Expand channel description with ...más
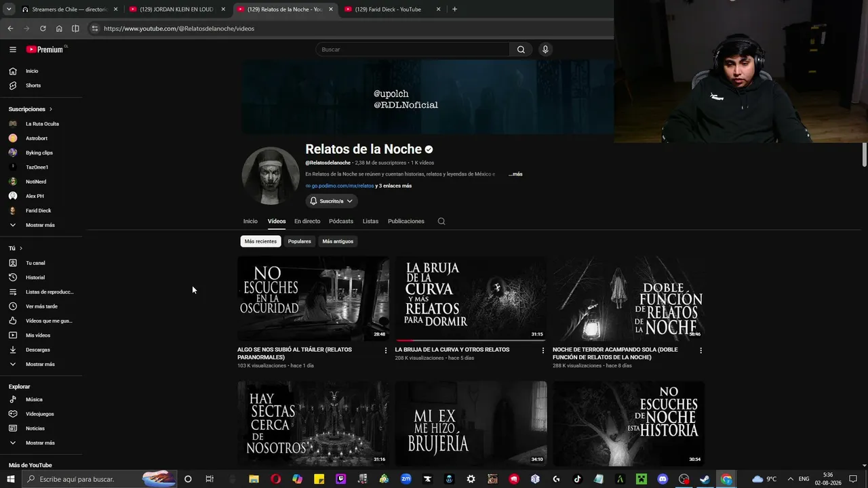This screenshot has height=488, width=868. click(515, 174)
